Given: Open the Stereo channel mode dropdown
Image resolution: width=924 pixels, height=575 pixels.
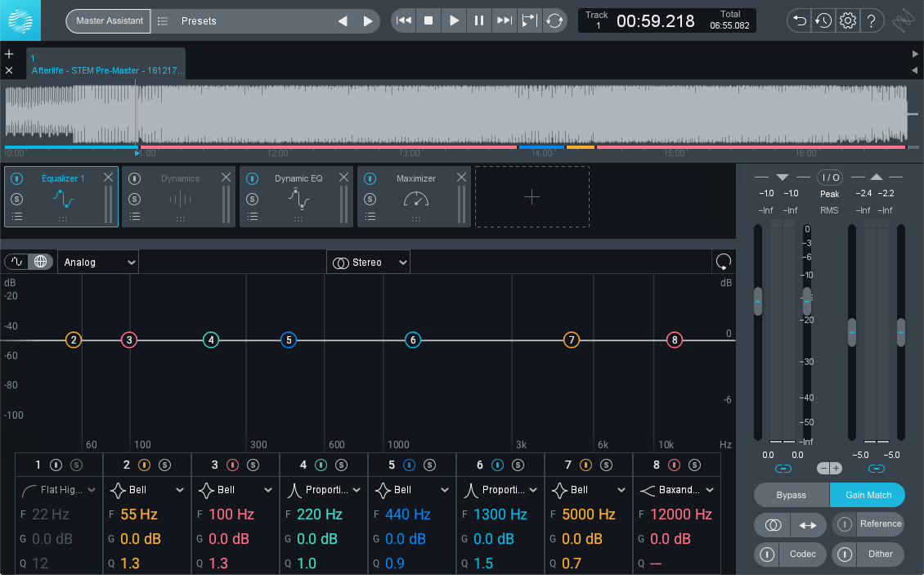Looking at the screenshot, I should pyautogui.click(x=368, y=263).
